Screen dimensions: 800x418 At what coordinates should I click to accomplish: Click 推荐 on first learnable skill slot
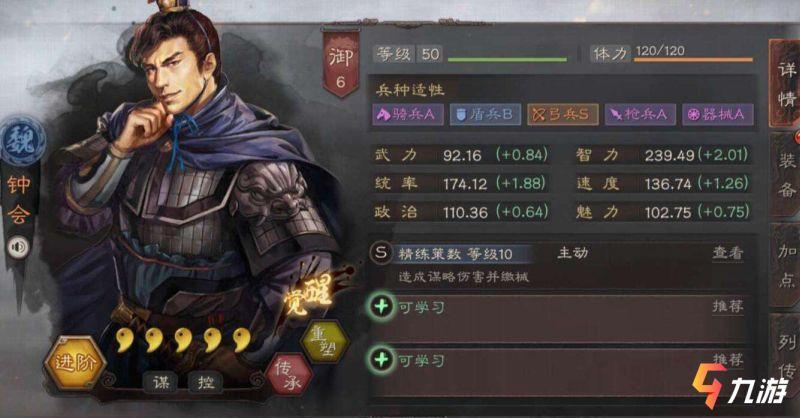coord(728,306)
